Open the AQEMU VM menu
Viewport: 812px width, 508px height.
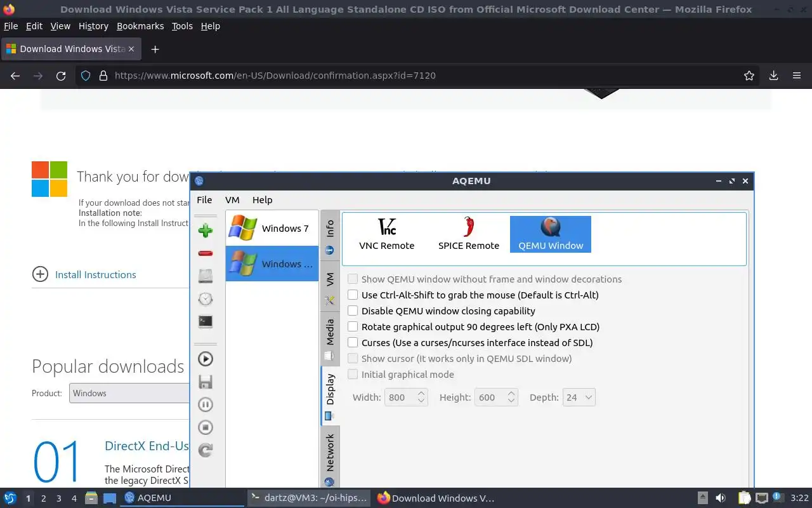(x=232, y=199)
